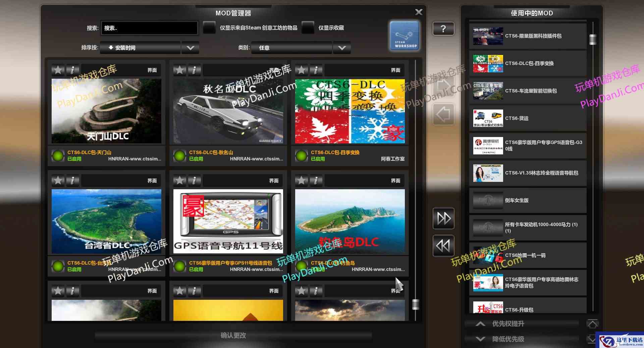
Task: Open the Steam Workshop button
Action: click(x=405, y=36)
